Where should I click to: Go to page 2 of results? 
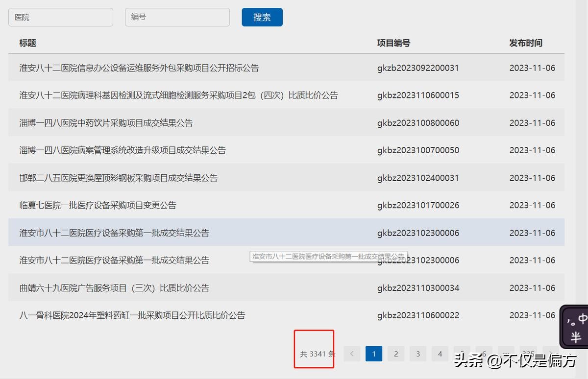coord(396,354)
